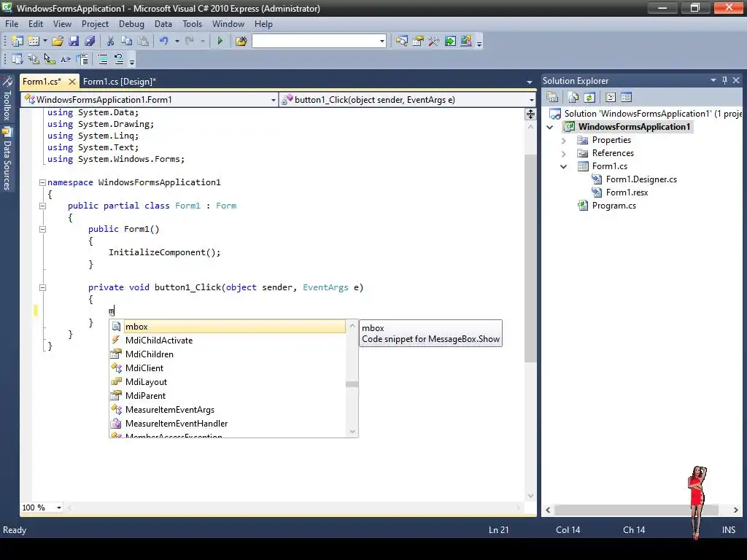Open the Tools menu
The width and height of the screenshot is (747, 560).
click(192, 24)
